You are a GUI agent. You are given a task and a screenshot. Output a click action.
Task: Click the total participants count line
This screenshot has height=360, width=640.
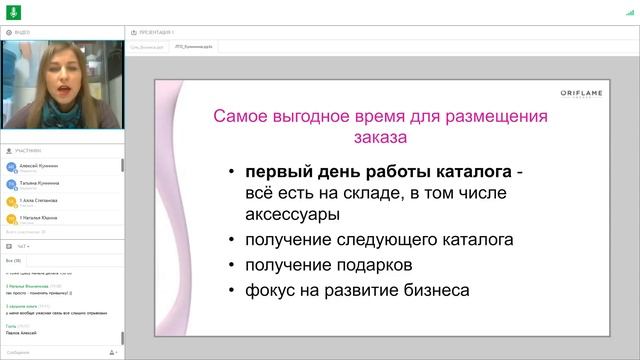pyautogui.click(x=26, y=232)
